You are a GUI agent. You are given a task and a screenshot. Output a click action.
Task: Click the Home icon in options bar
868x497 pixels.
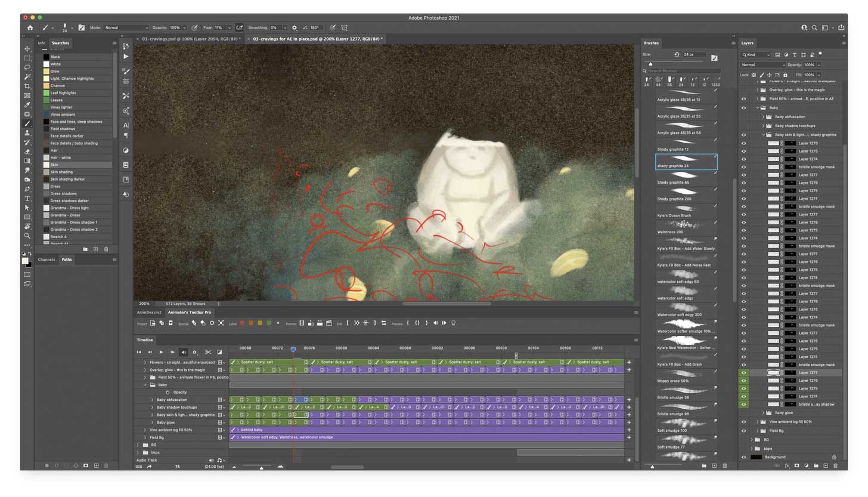point(30,27)
